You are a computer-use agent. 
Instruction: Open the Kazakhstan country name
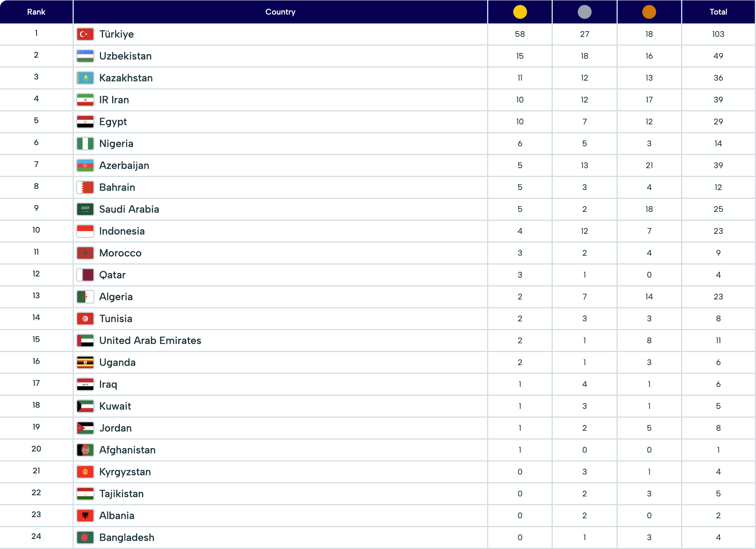[x=126, y=78]
